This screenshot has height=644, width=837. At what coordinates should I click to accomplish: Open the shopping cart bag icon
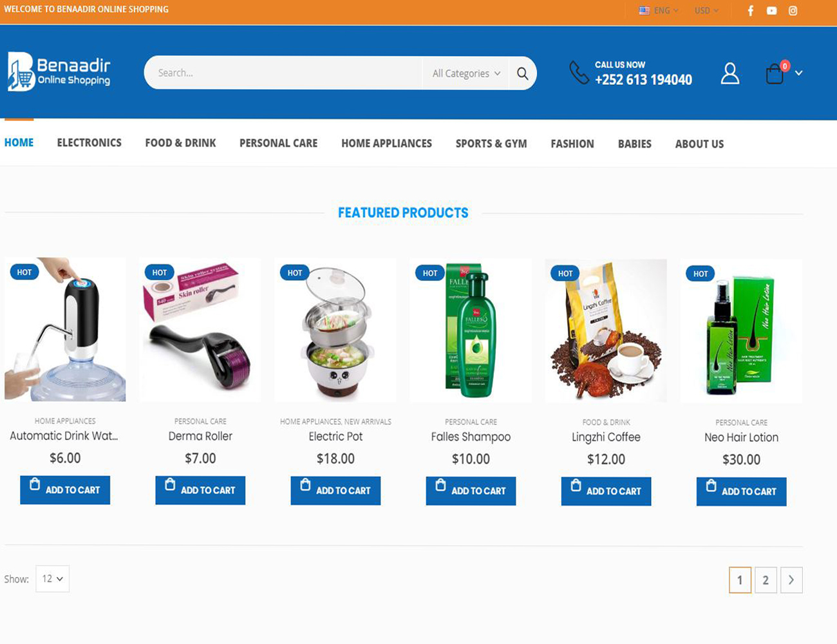coord(775,74)
